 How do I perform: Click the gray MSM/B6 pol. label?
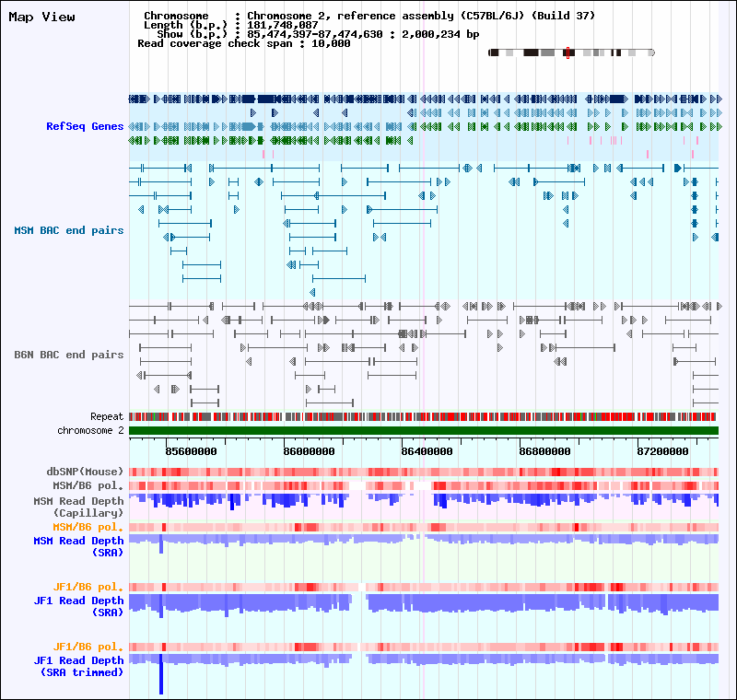point(88,485)
